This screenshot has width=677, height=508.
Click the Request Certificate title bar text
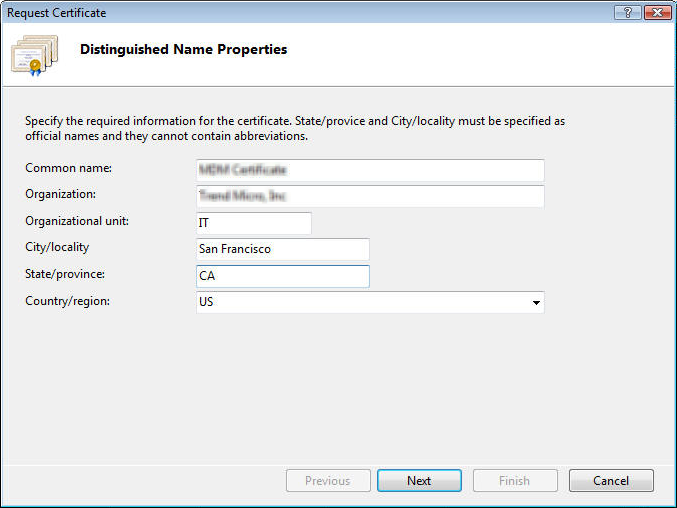(57, 13)
